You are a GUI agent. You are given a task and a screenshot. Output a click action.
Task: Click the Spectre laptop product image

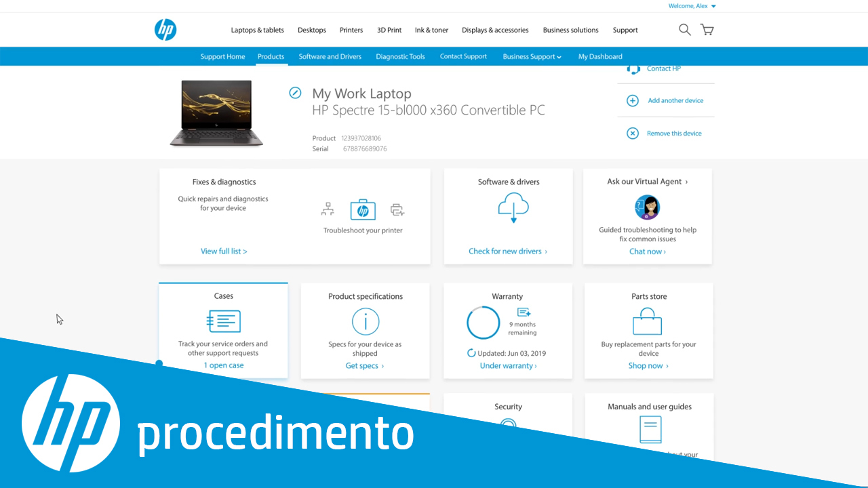[x=216, y=113]
